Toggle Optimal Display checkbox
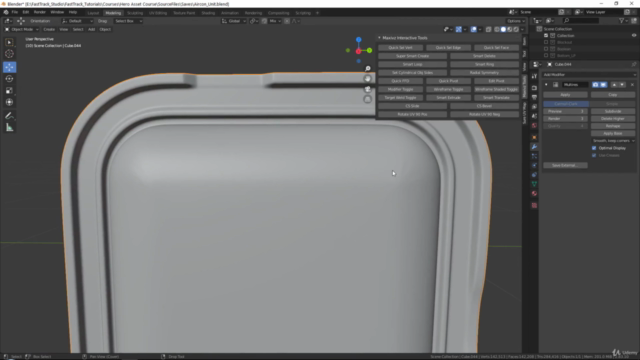Screen dimensions: 640x360 click(594, 148)
